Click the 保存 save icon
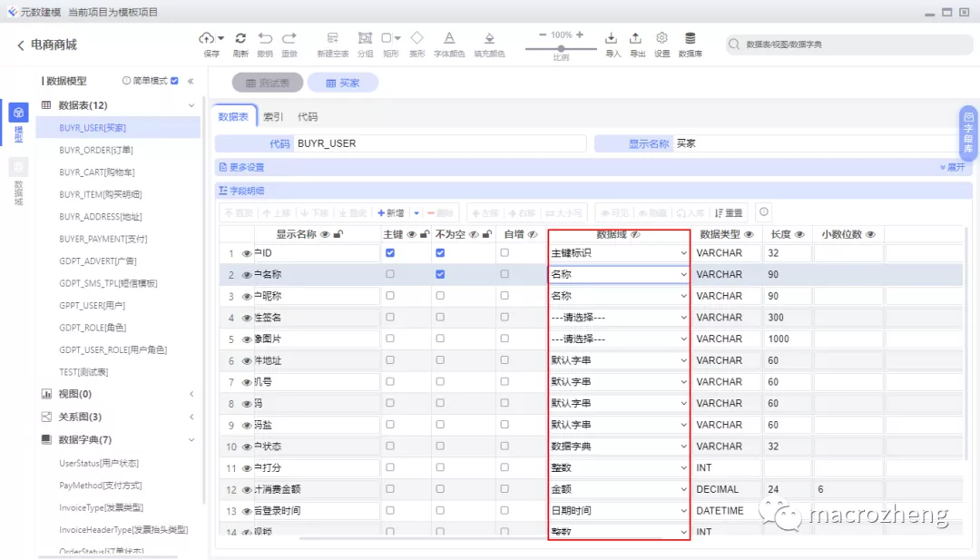This screenshot has width=980, height=560. click(208, 38)
